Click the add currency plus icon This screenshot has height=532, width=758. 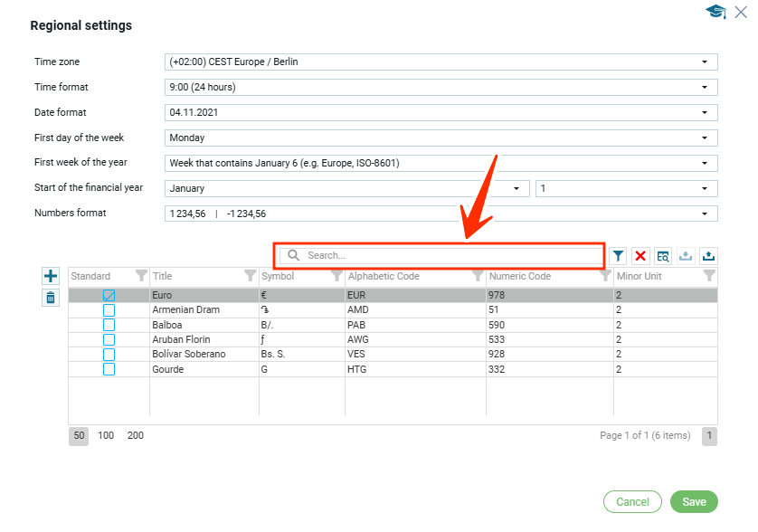[x=51, y=276]
